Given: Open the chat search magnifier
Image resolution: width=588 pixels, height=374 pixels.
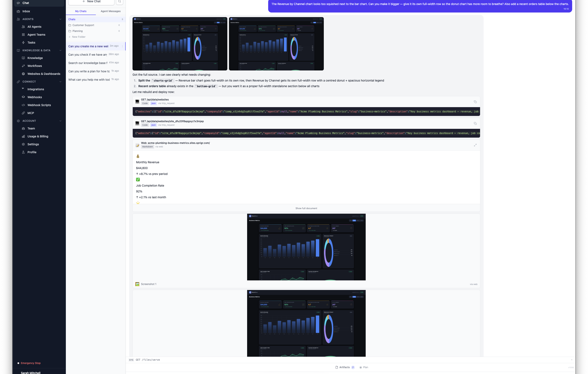Looking at the screenshot, I should [x=119, y=1].
